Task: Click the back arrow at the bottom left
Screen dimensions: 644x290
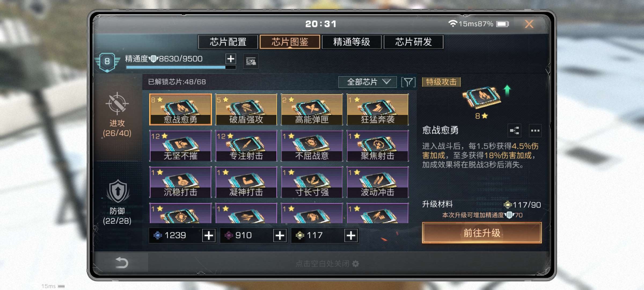Action: (122, 263)
